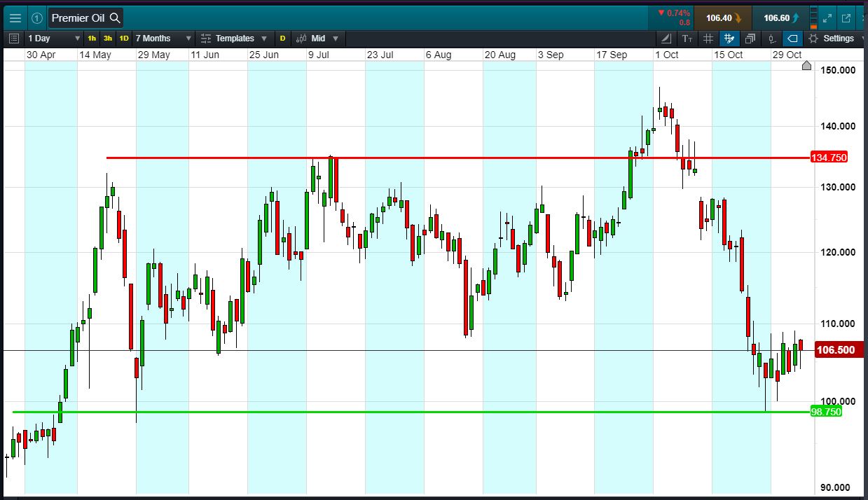Open the Mid price type dropdown
Viewport: 868px width, 500px height.
point(317,39)
